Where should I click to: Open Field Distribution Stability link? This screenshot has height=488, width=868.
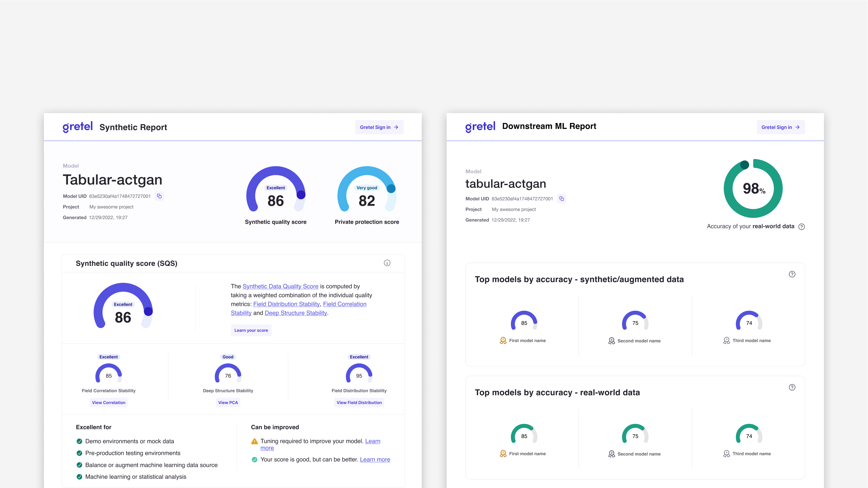coord(286,304)
